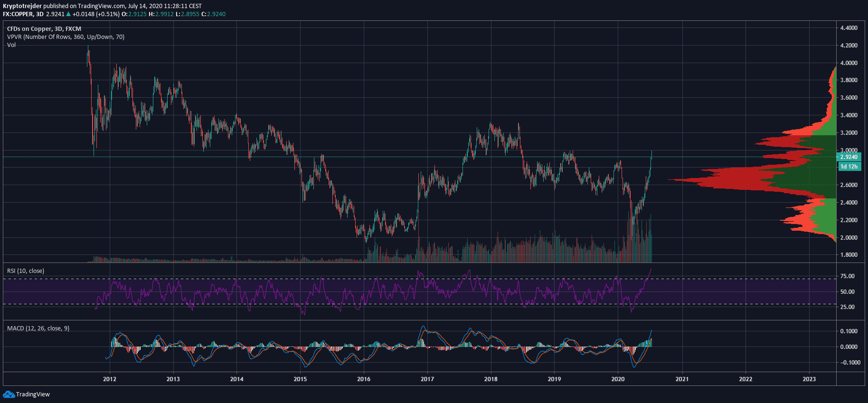Click the closing value C:2.9240 in header

point(213,14)
